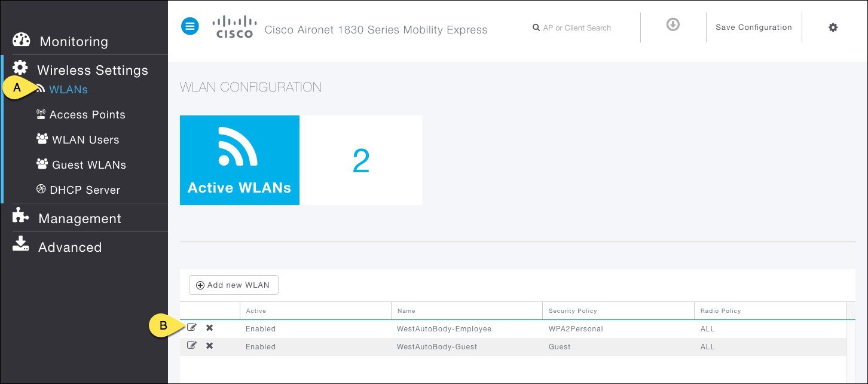Open WLAN Users page
Viewport: 868px width, 384px height.
85,140
